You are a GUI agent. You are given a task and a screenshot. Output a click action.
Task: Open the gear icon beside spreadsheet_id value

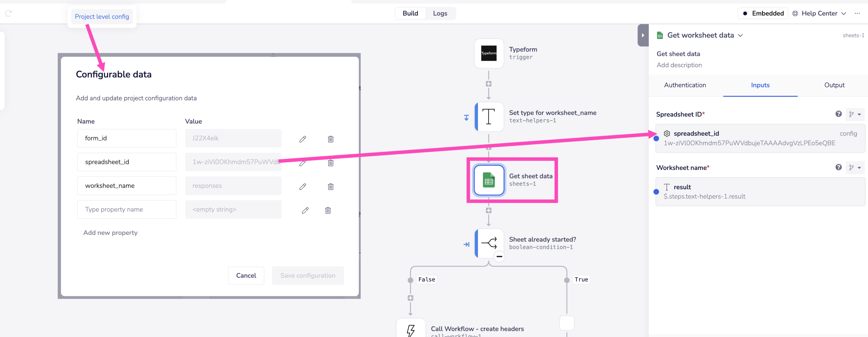click(667, 133)
